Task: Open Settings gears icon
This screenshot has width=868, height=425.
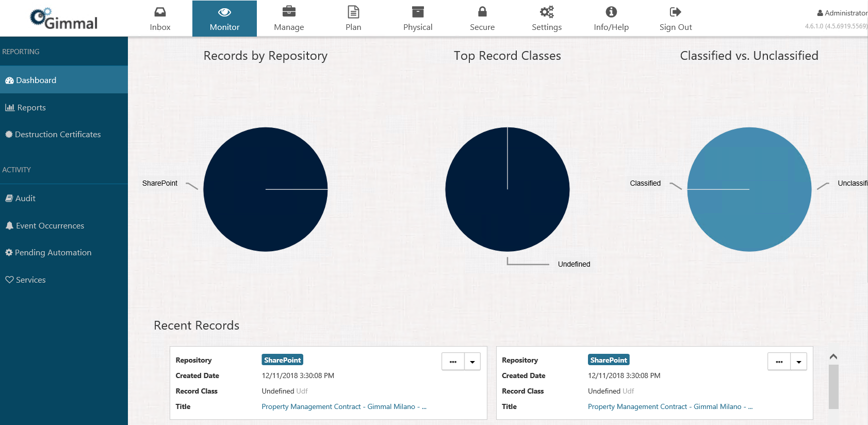Action: [x=547, y=12]
